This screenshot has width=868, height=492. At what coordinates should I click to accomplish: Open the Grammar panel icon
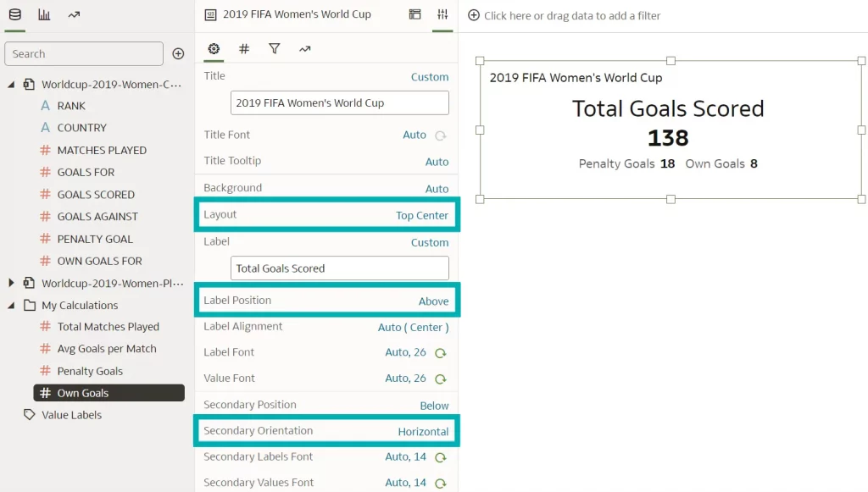(415, 14)
